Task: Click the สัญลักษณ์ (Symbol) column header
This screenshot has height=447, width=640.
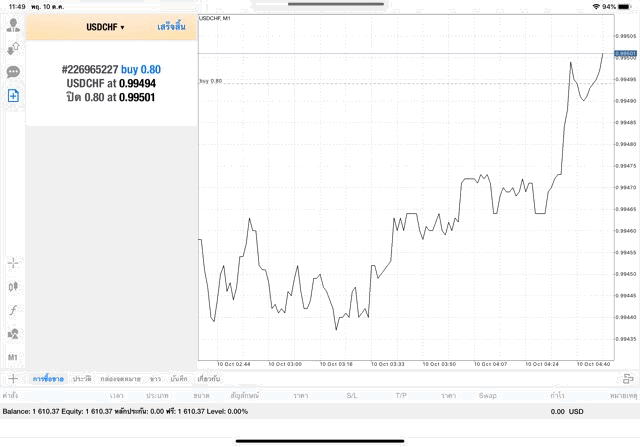Action: (244, 396)
